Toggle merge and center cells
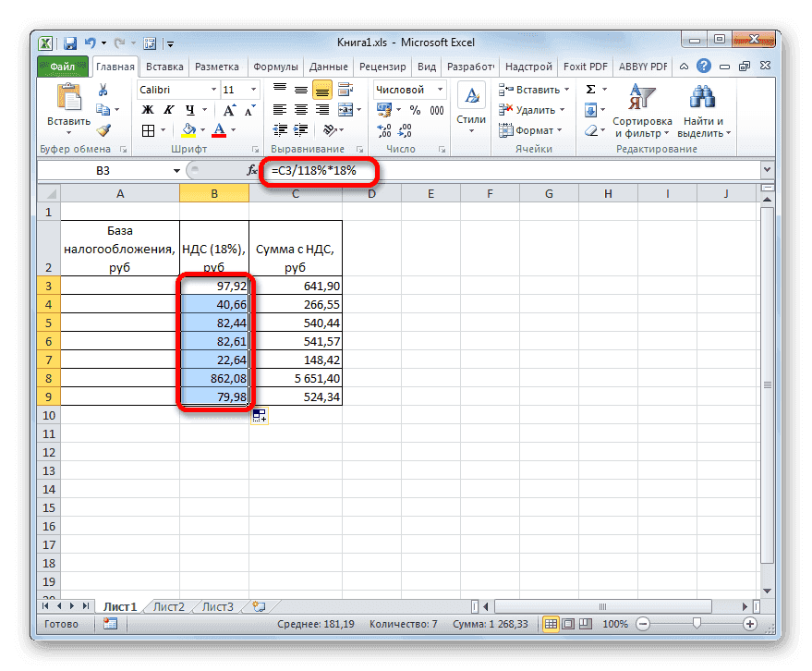This screenshot has width=812, height=671. pyautogui.click(x=344, y=108)
